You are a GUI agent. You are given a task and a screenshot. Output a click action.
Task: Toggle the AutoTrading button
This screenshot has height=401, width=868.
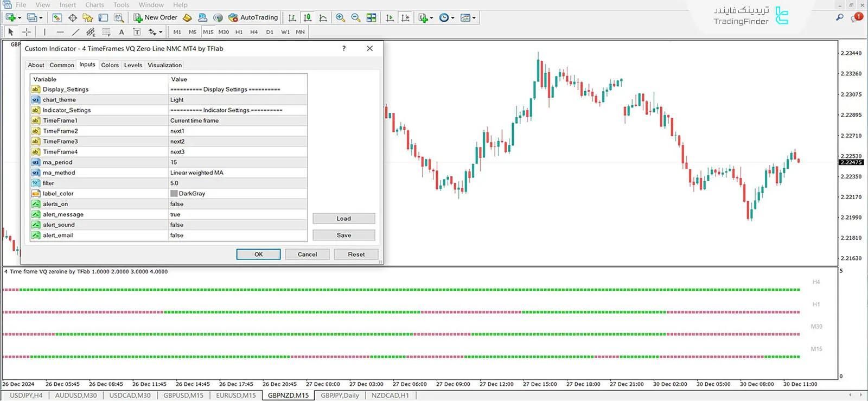[253, 17]
